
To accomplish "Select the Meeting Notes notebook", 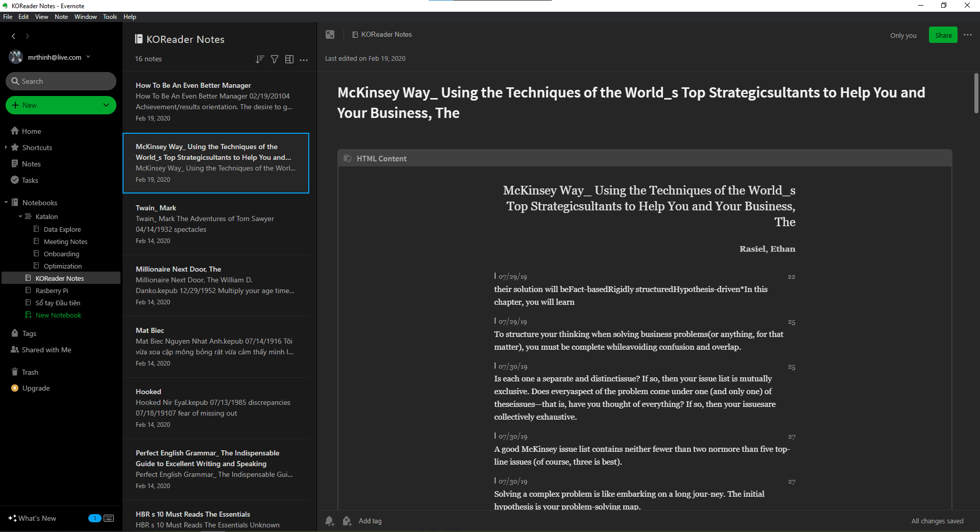I will [65, 241].
